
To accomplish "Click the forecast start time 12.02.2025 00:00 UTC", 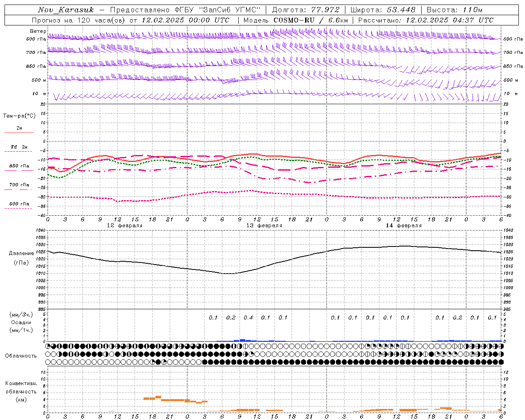I will 185,20.
